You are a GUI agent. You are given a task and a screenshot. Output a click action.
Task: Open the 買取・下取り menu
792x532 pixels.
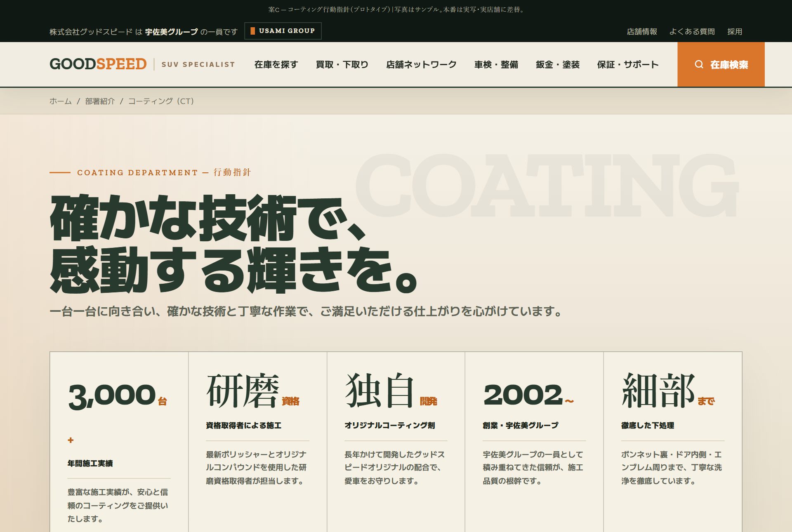pyautogui.click(x=342, y=64)
